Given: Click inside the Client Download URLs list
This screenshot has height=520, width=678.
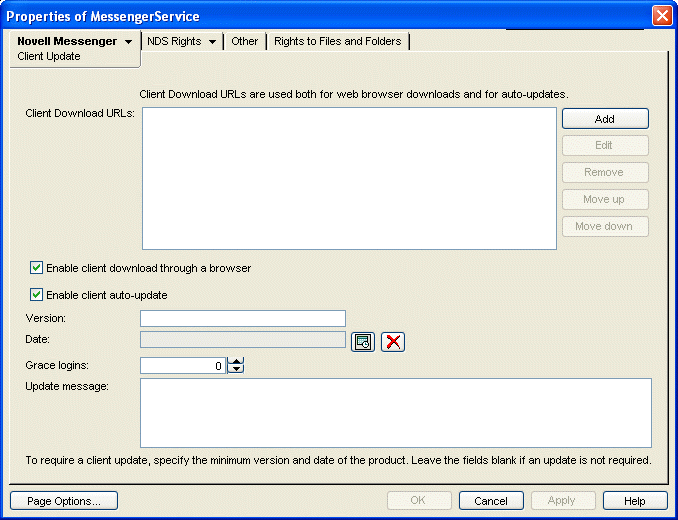Looking at the screenshot, I should click(x=349, y=179).
